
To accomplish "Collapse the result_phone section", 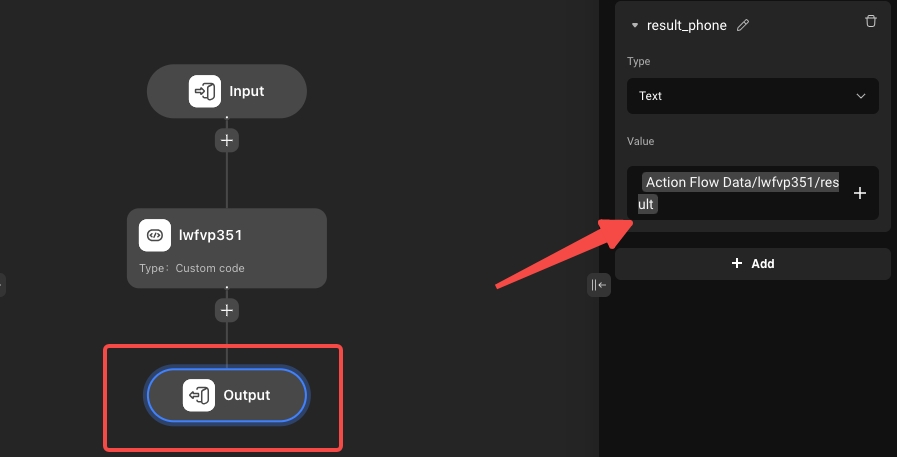I will coord(634,25).
